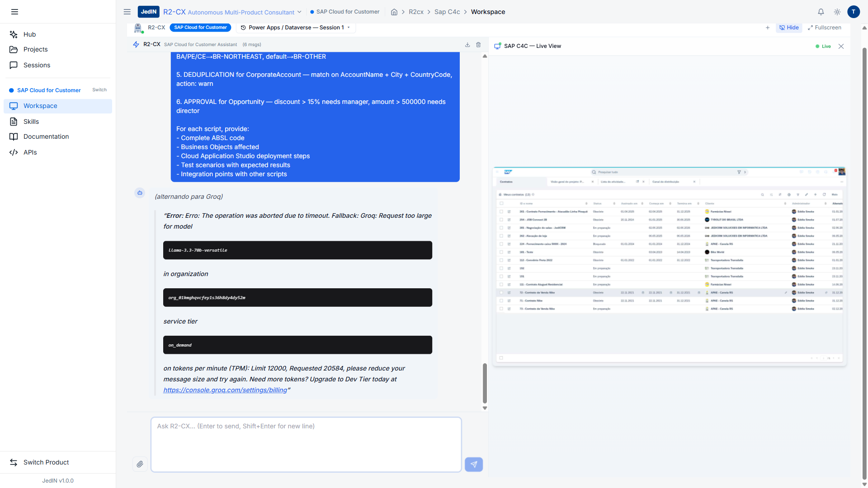Download the chat conversation icon
This screenshot has width=868, height=488.
(x=467, y=45)
